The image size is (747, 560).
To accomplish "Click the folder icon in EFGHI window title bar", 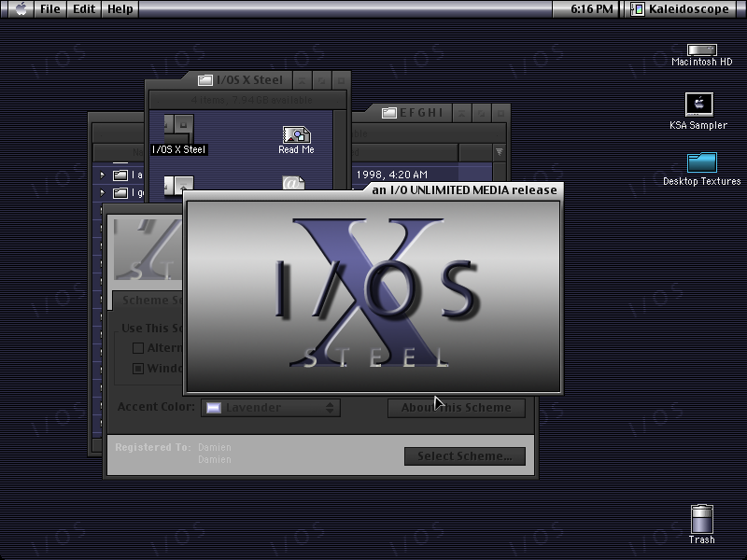I will pos(388,113).
